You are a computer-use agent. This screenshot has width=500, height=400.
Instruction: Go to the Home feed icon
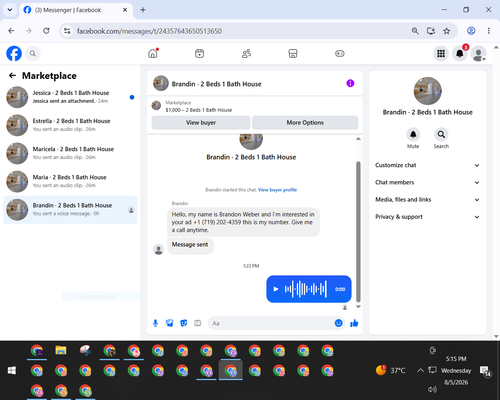pos(153,53)
